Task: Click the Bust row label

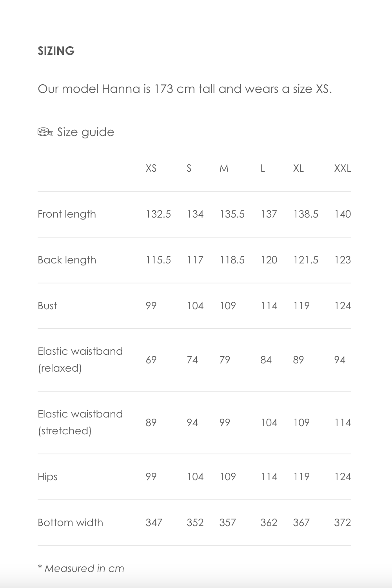Action: coord(47,306)
